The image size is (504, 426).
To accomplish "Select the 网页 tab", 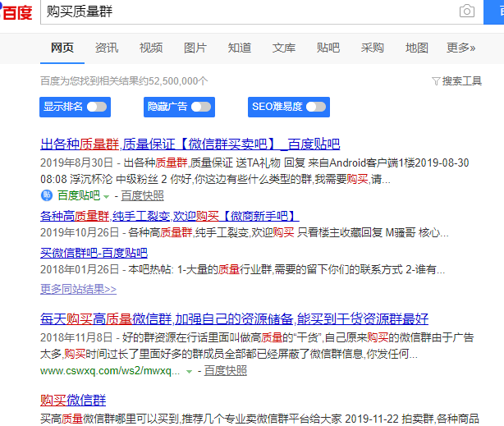I will click(62, 48).
